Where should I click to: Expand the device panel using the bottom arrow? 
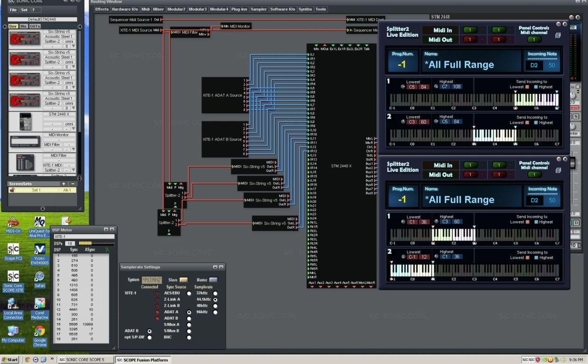click(43, 209)
